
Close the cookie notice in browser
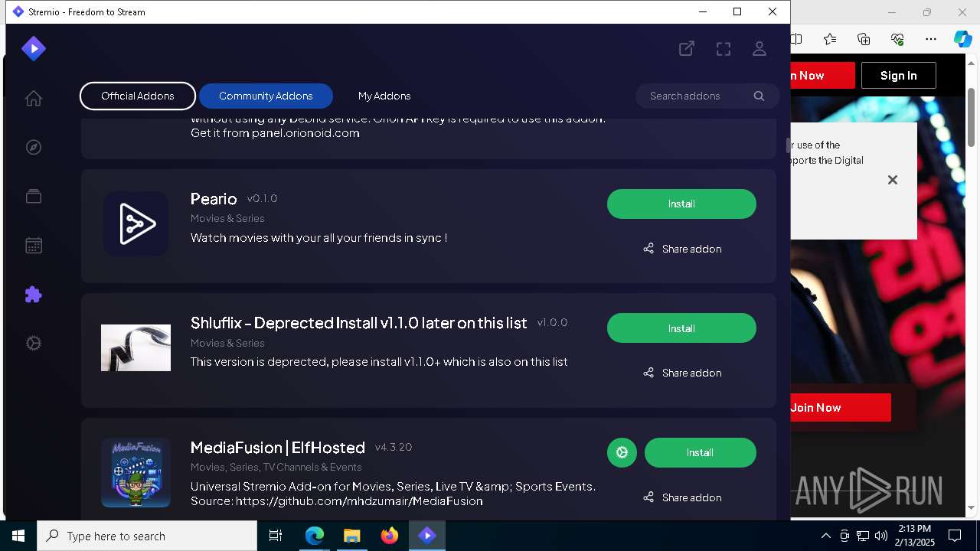point(892,180)
